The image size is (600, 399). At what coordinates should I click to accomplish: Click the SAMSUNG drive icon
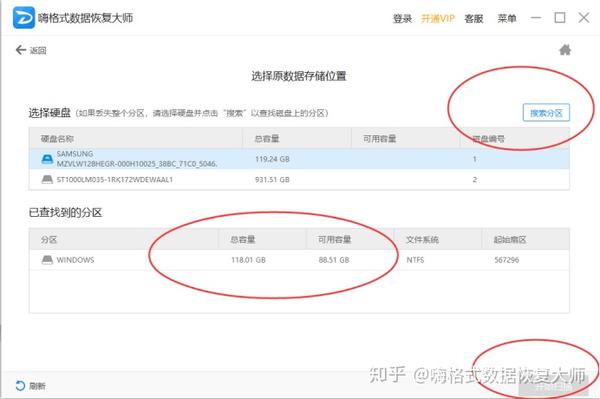point(47,159)
